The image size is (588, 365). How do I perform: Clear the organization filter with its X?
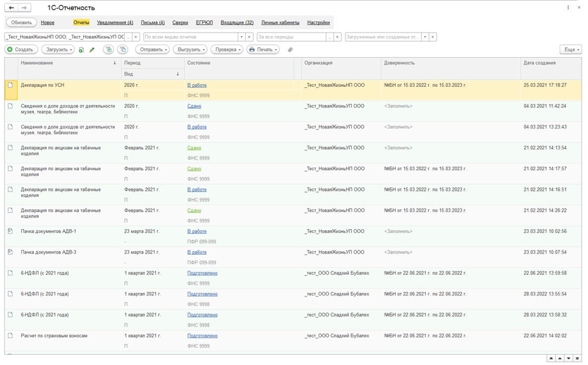[136, 37]
